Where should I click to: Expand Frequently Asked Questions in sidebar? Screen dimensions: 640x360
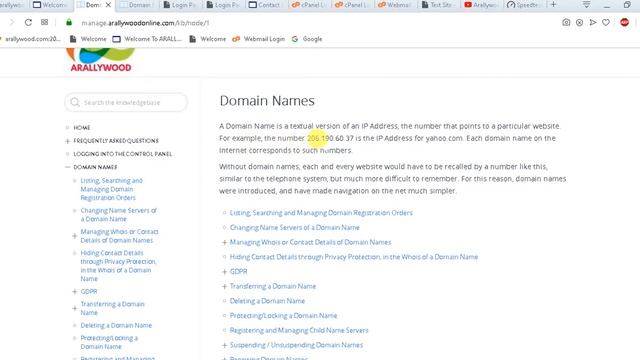68,141
